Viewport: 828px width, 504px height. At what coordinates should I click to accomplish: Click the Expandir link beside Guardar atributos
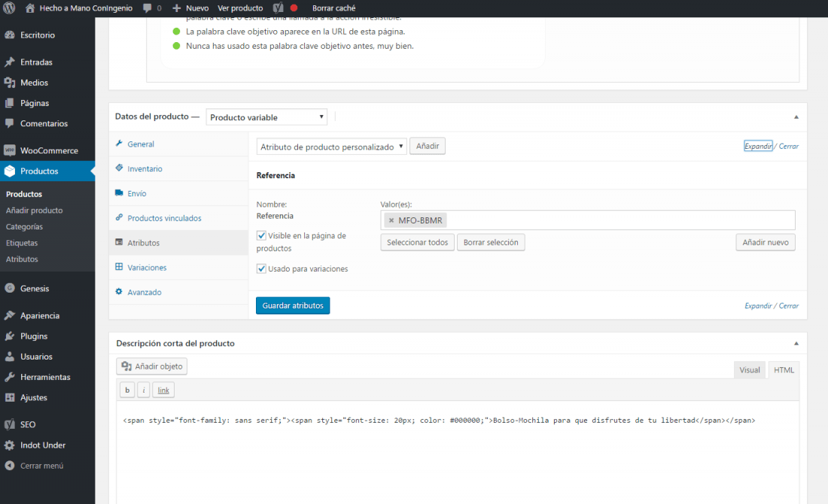[x=758, y=305]
